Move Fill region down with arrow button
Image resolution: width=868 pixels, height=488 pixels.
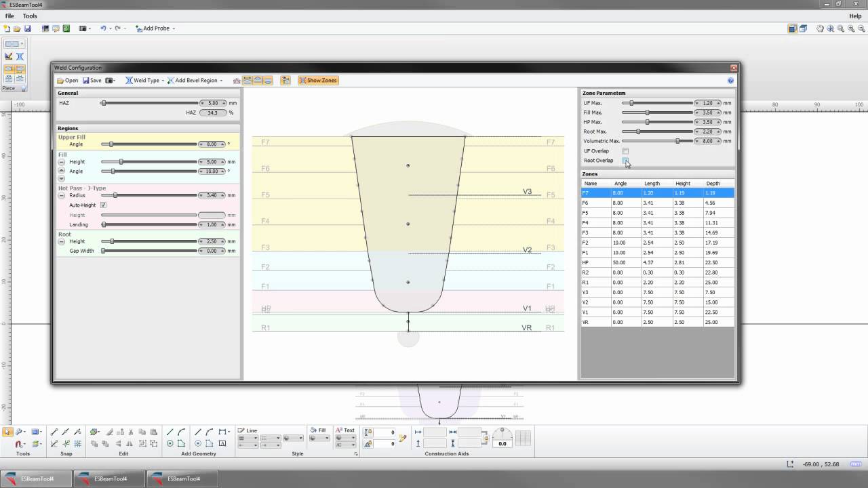tap(62, 179)
